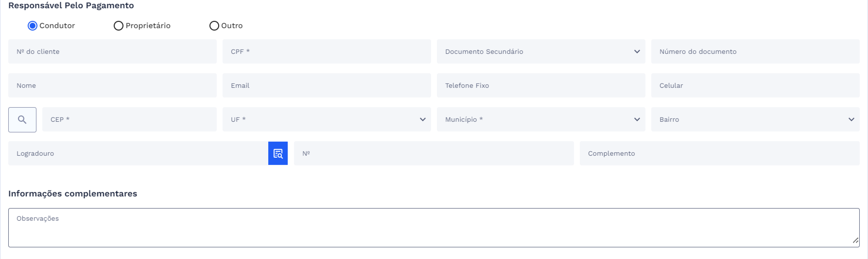Focus the Email input field
This screenshot has height=259, width=868.
pos(326,85)
